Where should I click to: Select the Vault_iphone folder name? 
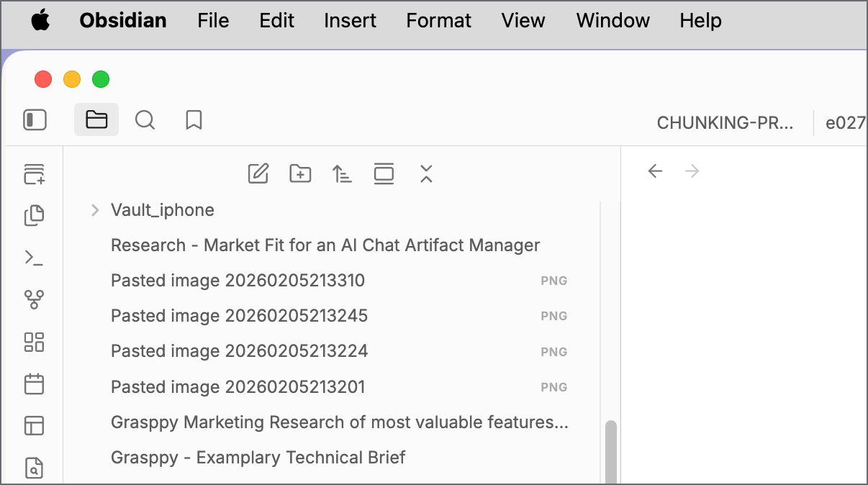(x=163, y=210)
